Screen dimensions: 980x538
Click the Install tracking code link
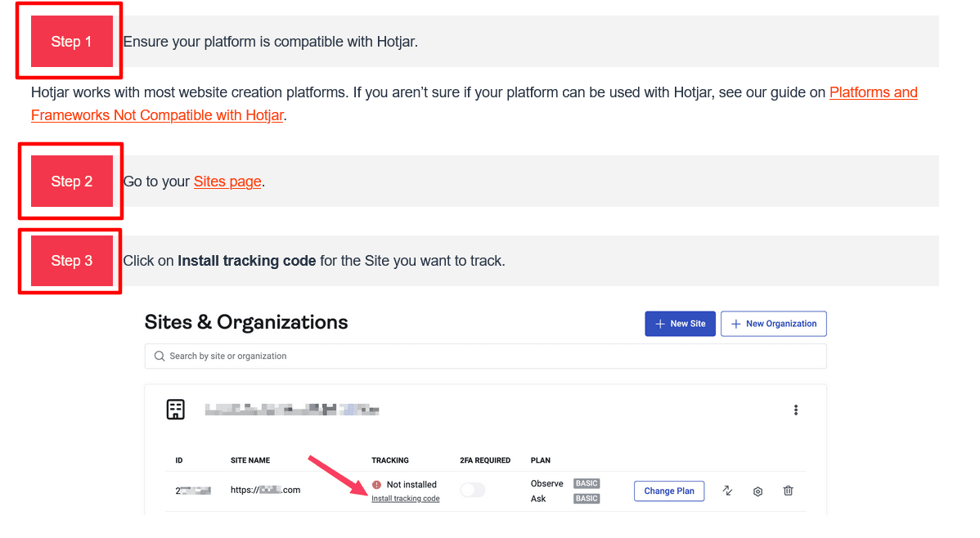[x=406, y=497]
